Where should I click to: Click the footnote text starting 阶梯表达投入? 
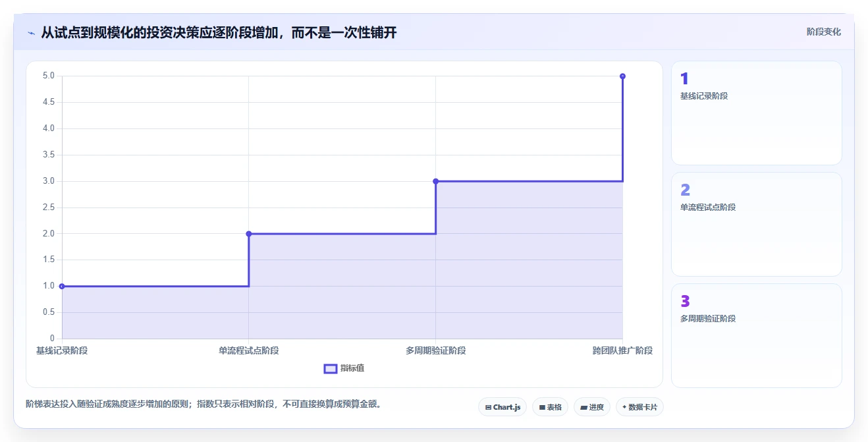[203, 404]
